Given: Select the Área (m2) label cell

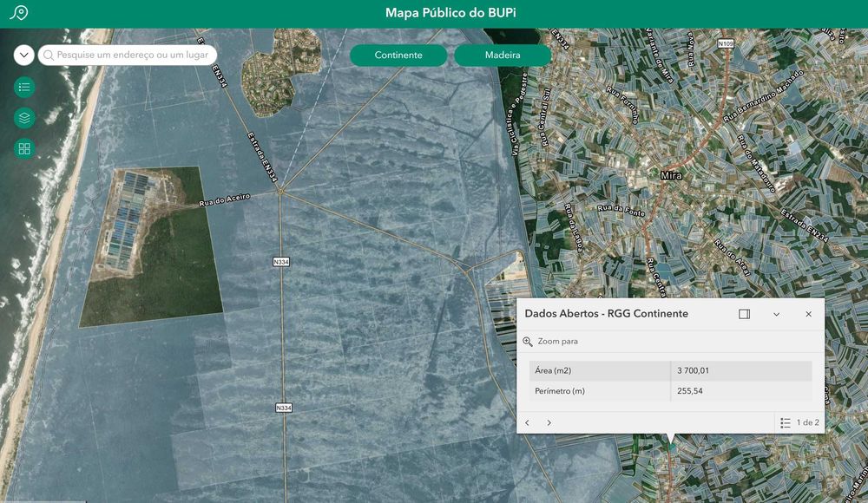Looking at the screenshot, I should point(600,371).
